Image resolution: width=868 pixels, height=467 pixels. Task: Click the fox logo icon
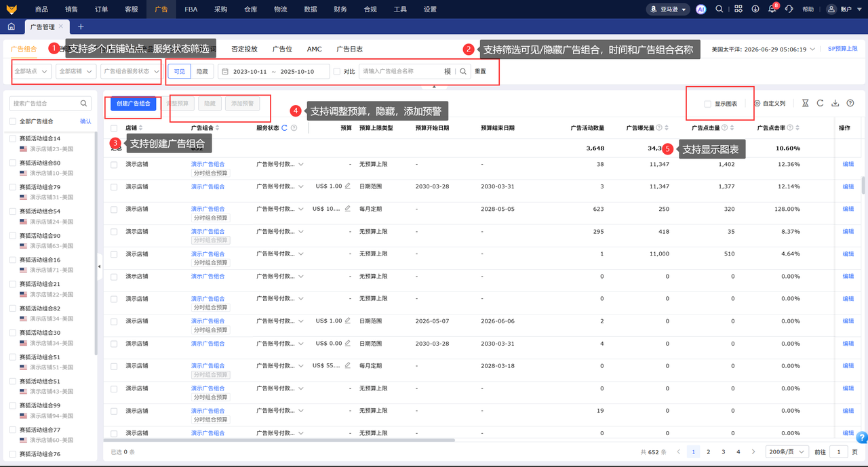pyautogui.click(x=13, y=9)
